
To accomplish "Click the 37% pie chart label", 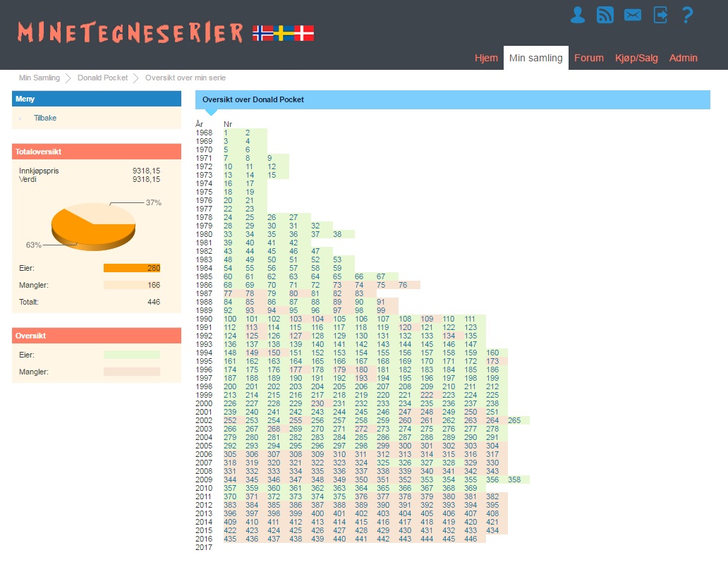I will [x=154, y=203].
